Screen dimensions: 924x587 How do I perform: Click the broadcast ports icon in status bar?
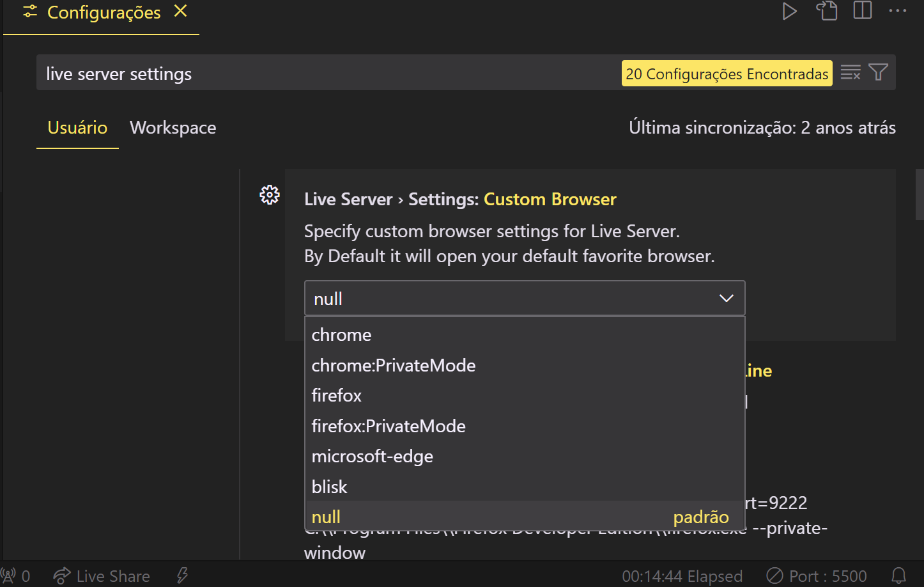pos(15,576)
